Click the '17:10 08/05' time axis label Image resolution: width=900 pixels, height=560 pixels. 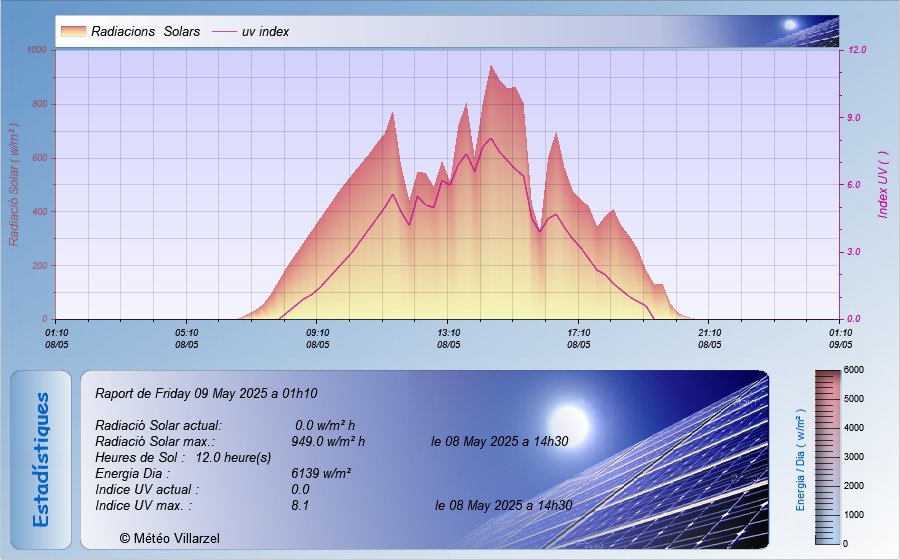tap(579, 339)
